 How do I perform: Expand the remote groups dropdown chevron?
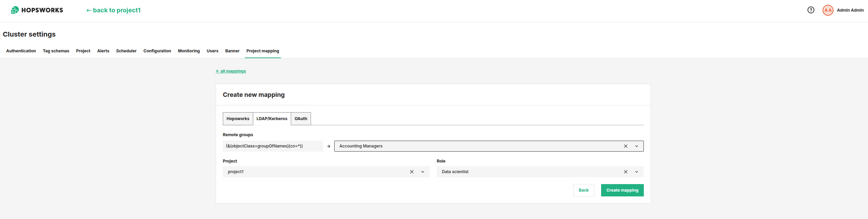(x=636, y=146)
